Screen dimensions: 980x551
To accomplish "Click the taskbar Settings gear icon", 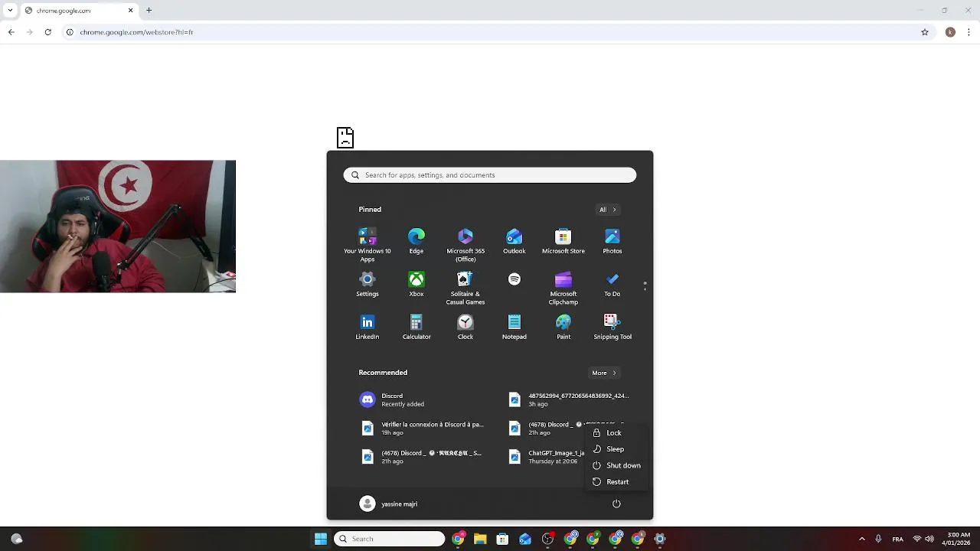I will (660, 539).
